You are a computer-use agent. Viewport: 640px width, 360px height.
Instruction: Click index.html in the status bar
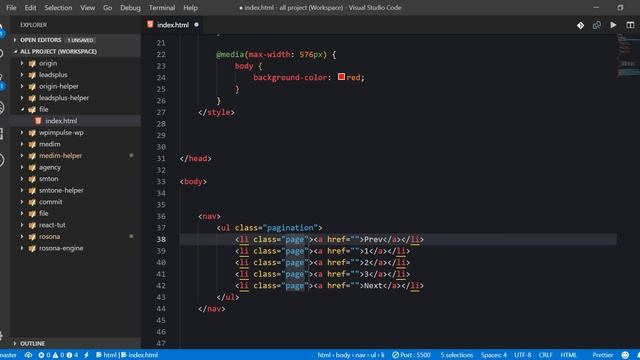(140, 355)
